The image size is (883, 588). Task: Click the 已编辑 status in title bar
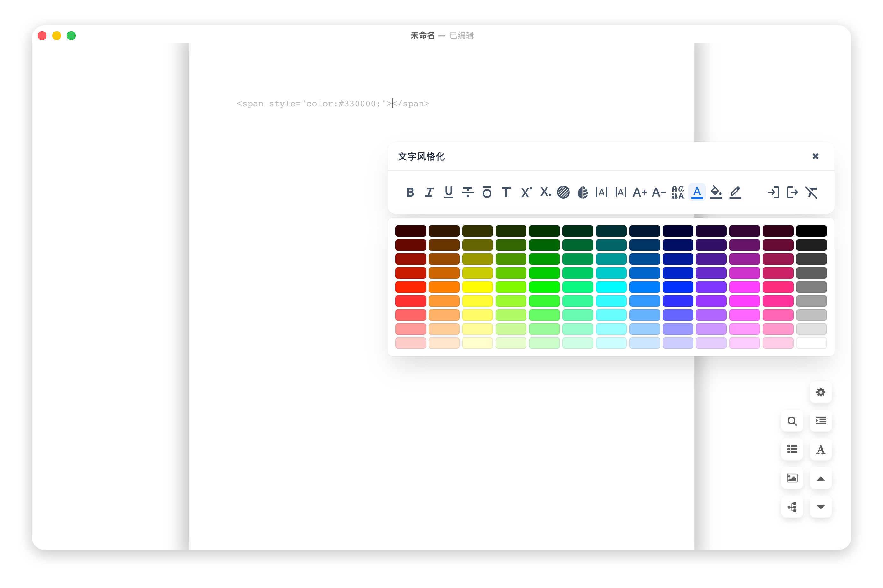coord(462,35)
